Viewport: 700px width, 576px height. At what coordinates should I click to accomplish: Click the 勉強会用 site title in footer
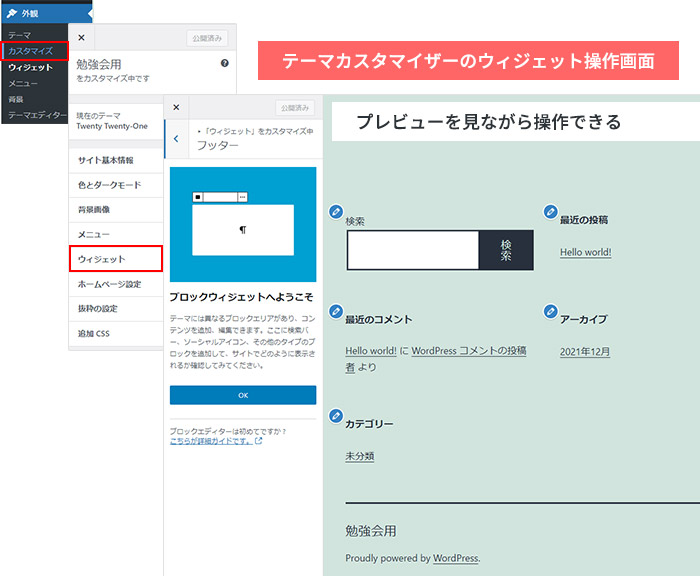point(371,531)
